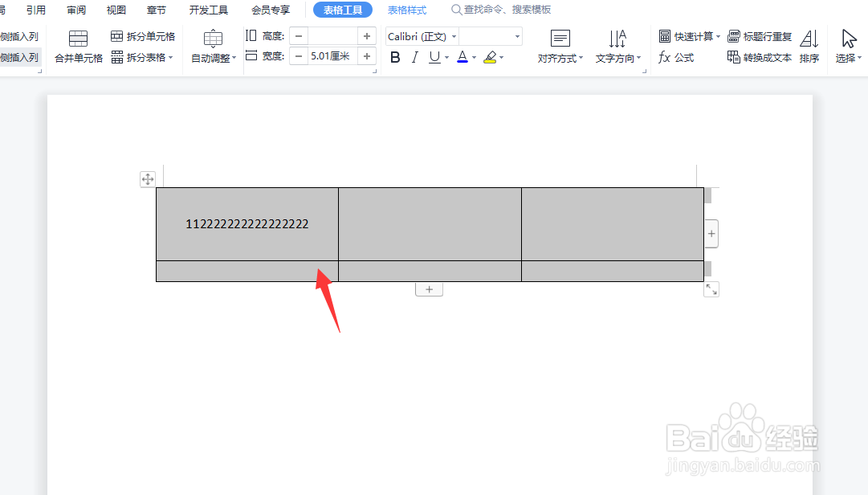This screenshot has height=495, width=868.
Task: Open the 审阅 review ribbon tab
Action: click(x=75, y=10)
